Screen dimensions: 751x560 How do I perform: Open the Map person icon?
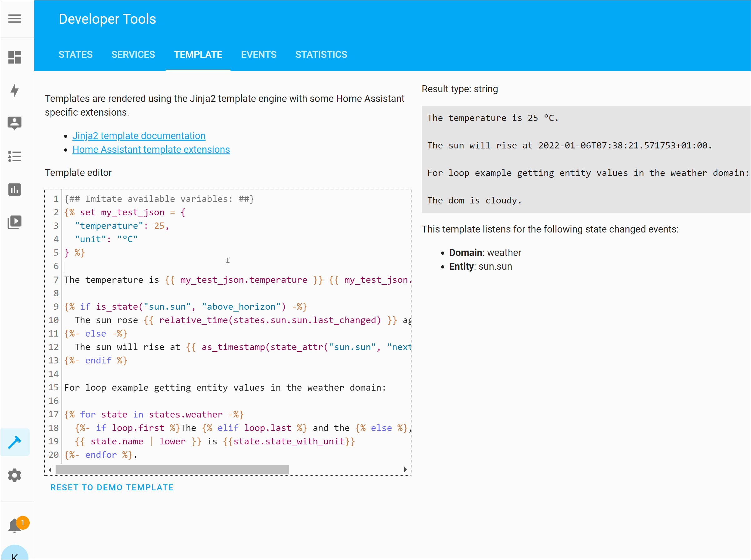coord(15,123)
